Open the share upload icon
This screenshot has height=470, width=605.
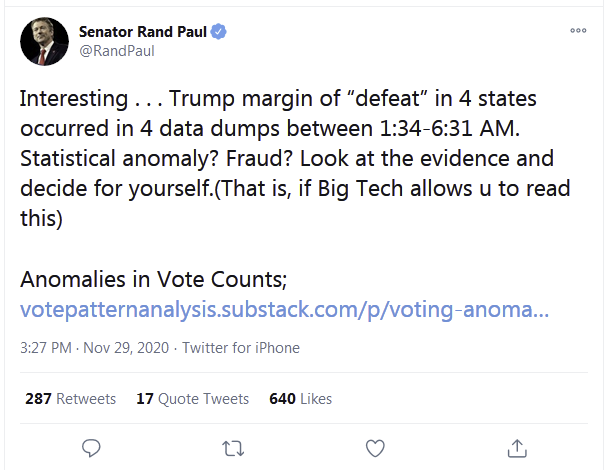[517, 448]
